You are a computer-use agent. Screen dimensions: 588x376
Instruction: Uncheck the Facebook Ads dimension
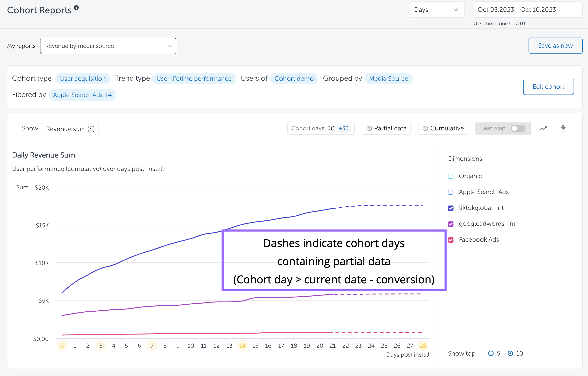[x=450, y=240]
